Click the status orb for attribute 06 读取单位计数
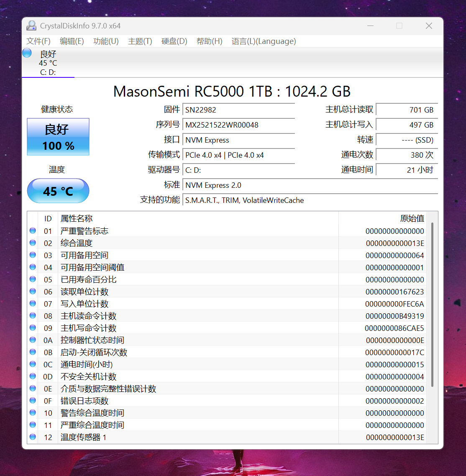 pos(33,292)
